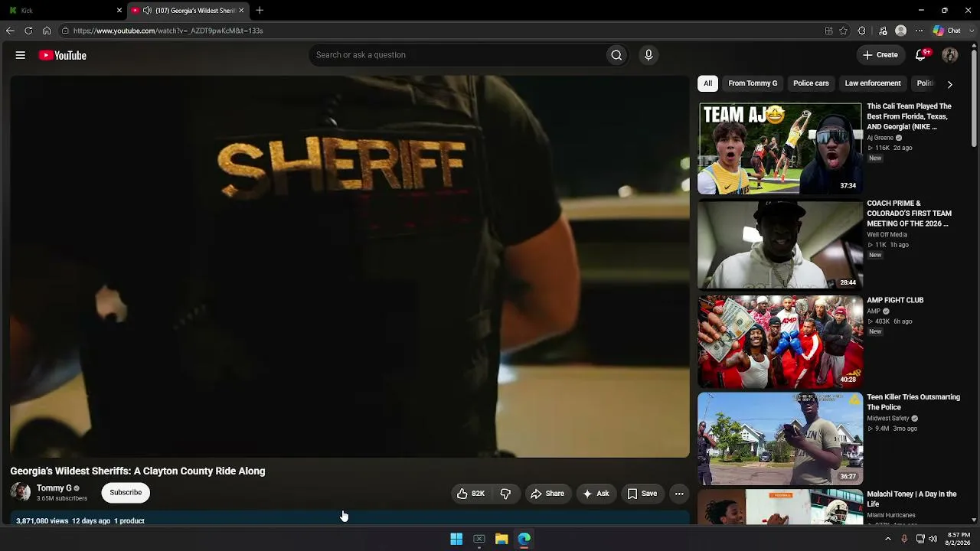Close the Kick tab
This screenshot has width=980, height=551.
(119, 11)
